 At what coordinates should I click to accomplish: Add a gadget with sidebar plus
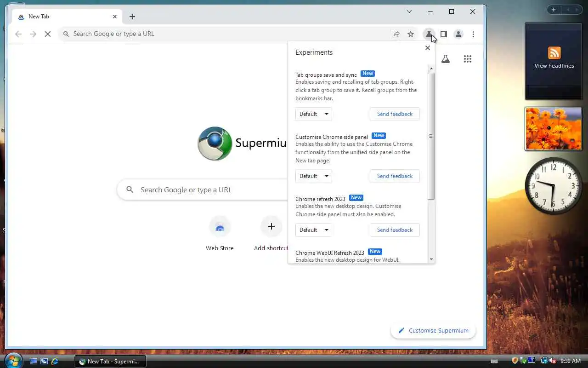coord(554,10)
